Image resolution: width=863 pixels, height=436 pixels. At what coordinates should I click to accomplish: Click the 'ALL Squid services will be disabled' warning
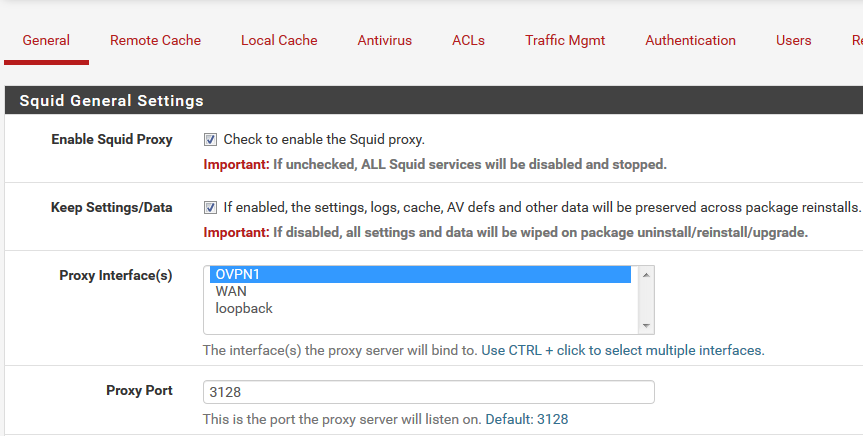point(470,165)
